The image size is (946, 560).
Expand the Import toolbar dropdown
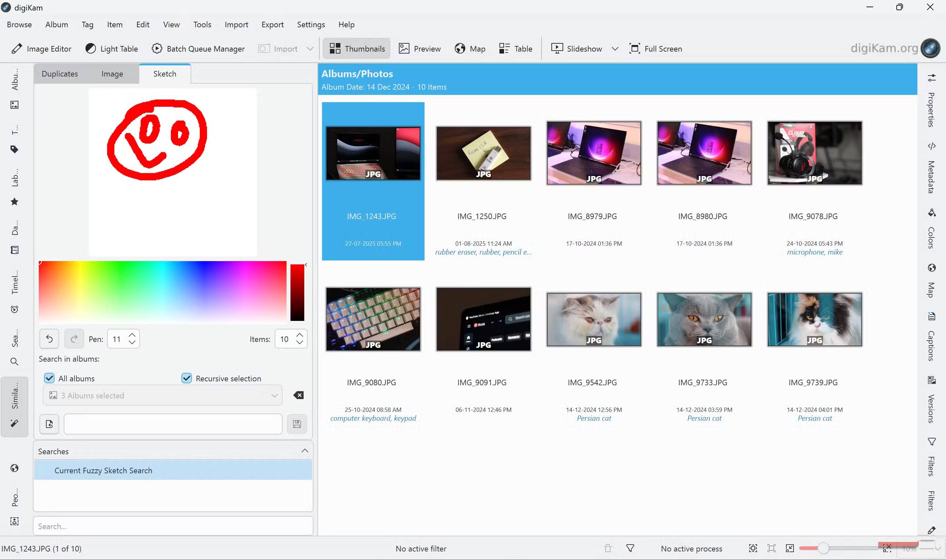310,48
